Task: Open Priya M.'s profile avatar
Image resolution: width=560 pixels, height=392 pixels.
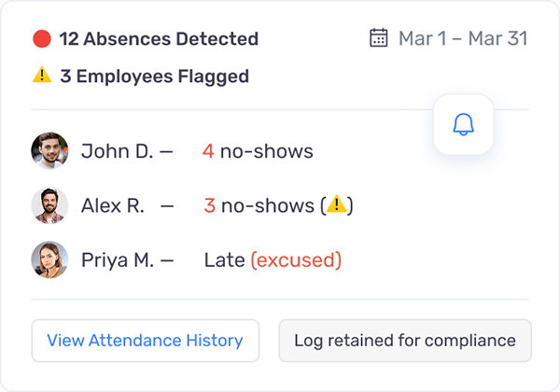Action: (49, 259)
